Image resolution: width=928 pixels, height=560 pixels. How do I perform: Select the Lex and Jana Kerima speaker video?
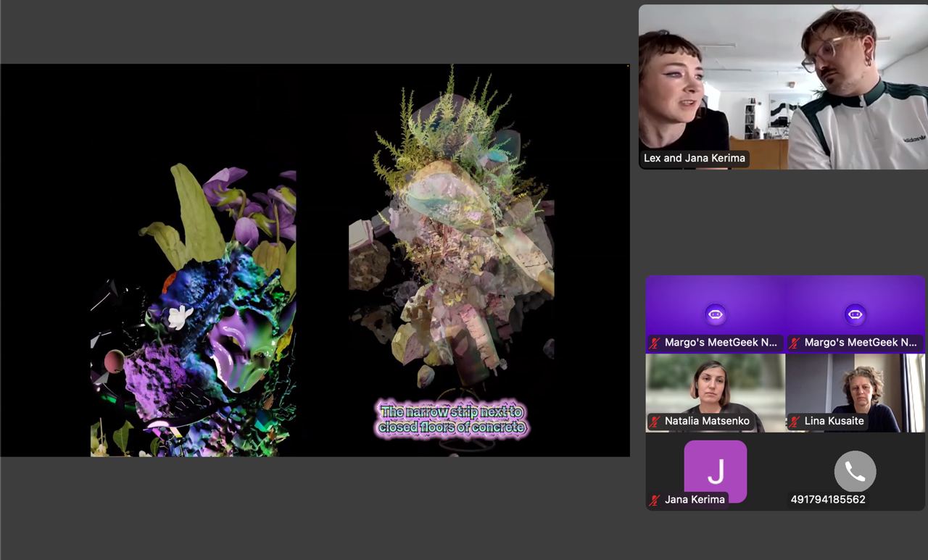click(783, 87)
